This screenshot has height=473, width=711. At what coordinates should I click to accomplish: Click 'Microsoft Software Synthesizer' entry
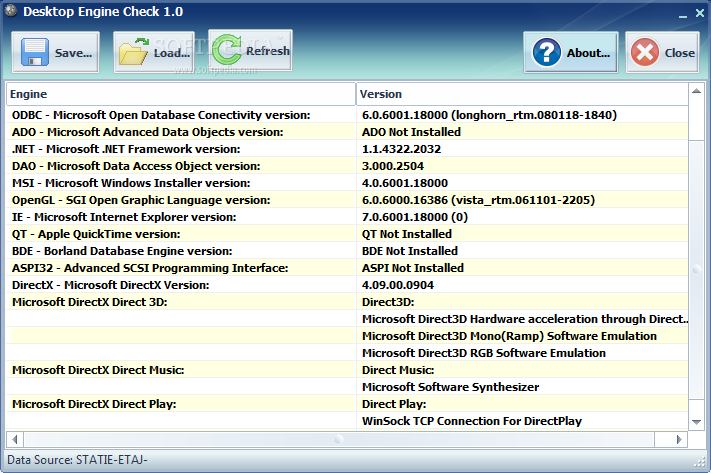click(x=450, y=387)
